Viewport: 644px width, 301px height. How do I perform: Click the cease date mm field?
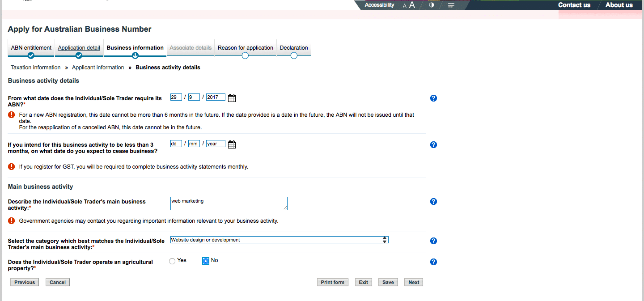click(194, 144)
